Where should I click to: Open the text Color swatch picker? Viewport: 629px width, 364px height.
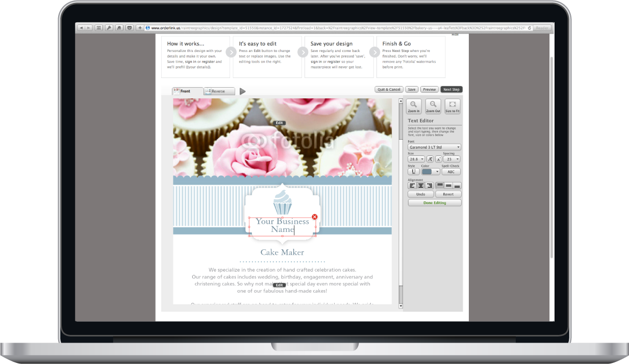(430, 172)
